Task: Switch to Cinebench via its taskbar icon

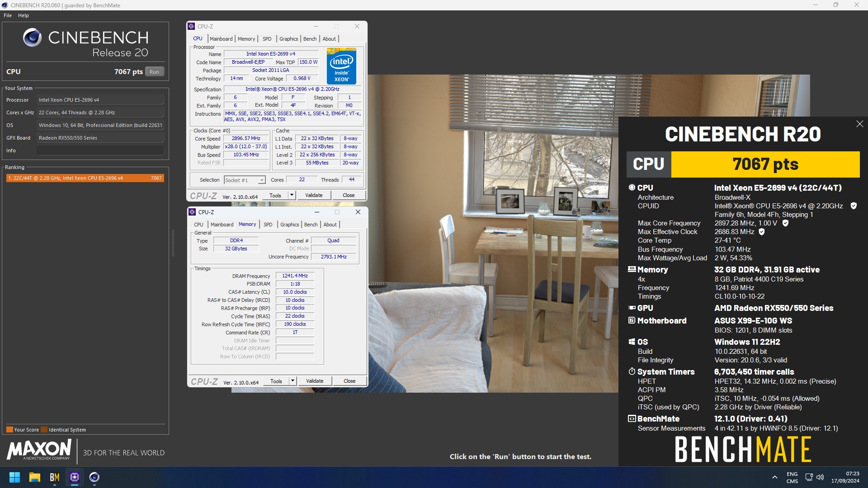Action: coord(94,477)
